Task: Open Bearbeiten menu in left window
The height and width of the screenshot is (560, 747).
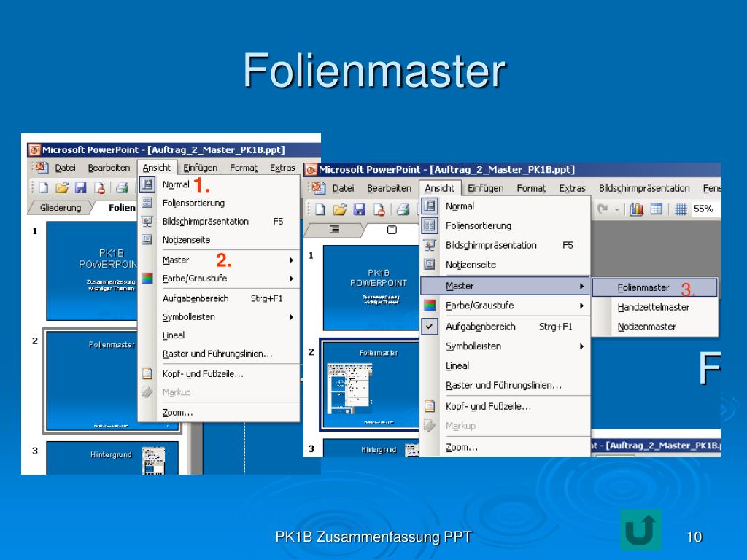Action: (x=109, y=168)
